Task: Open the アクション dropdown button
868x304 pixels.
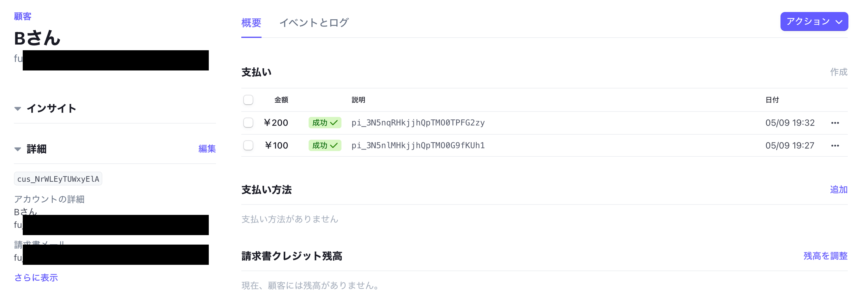Action: coord(814,21)
